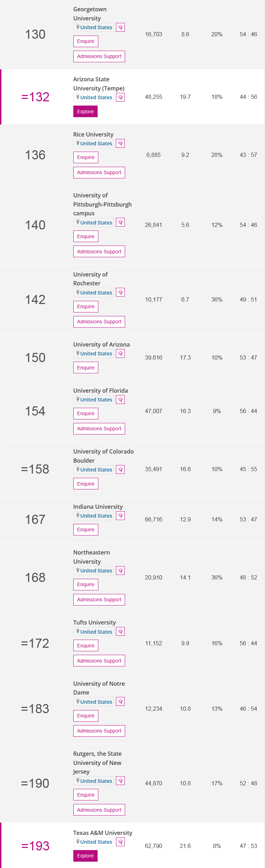Click graduation cap icon for Tufts University

coord(121,632)
